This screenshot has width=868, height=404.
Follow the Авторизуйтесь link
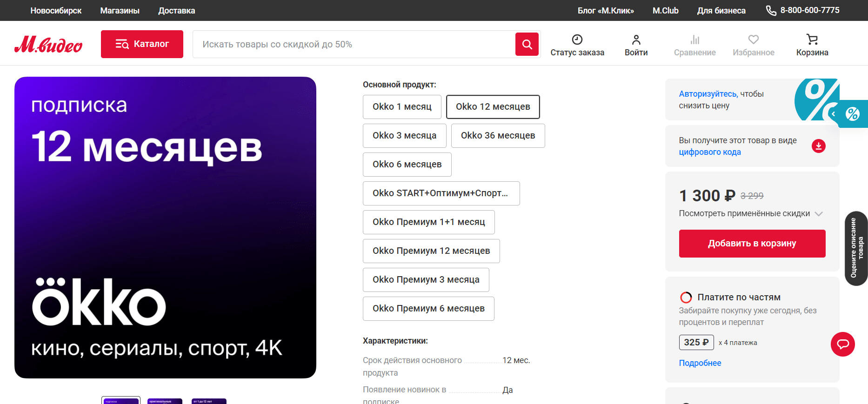pyautogui.click(x=708, y=94)
